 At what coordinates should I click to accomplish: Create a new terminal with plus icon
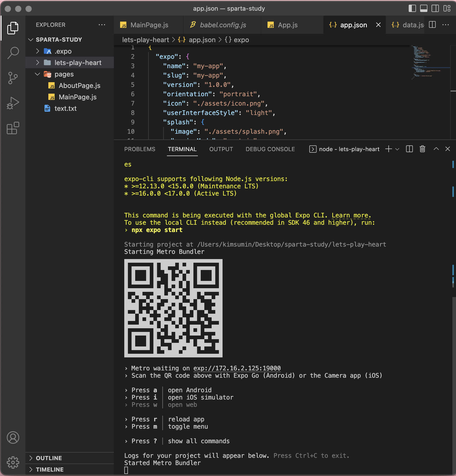coord(388,149)
